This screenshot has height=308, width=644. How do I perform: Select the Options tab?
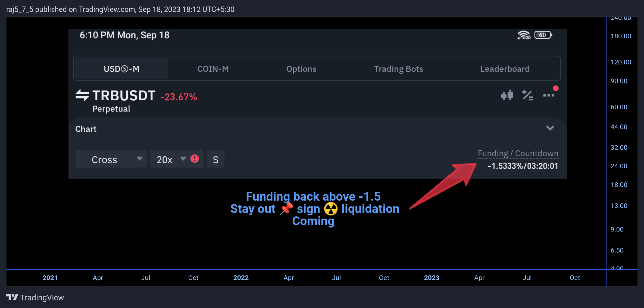(301, 69)
